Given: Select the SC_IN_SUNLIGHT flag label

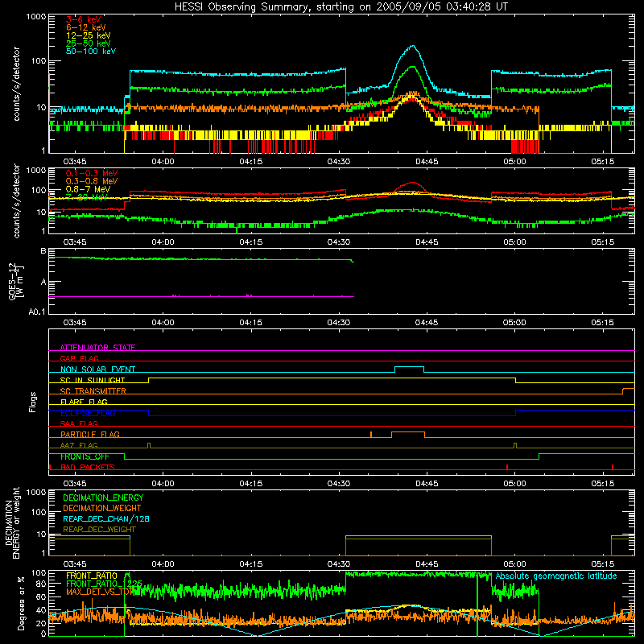Looking at the screenshot, I should [93, 380].
